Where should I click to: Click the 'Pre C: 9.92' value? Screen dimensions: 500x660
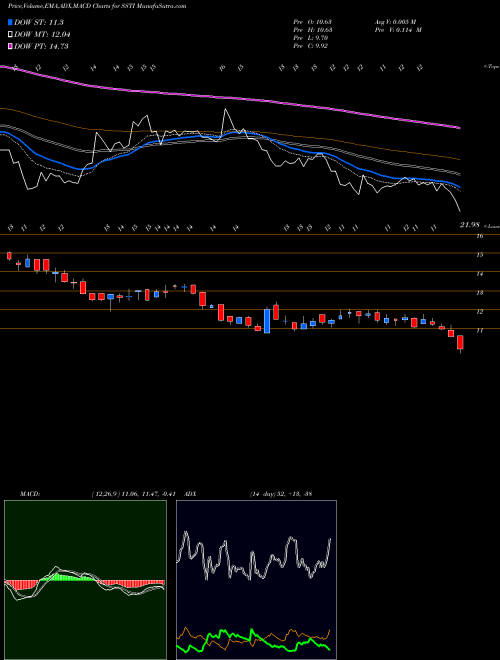311,46
